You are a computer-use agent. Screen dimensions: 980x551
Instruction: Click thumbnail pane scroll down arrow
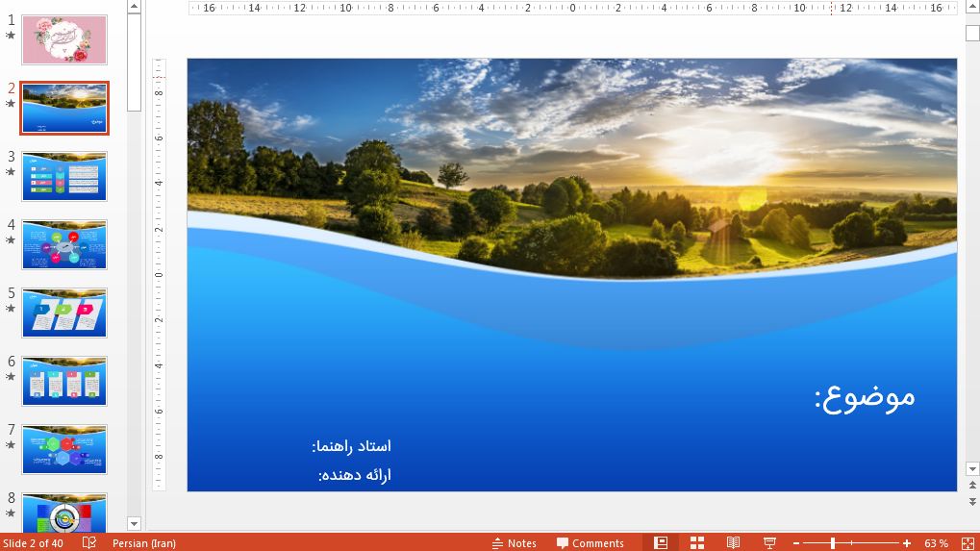pos(134,523)
